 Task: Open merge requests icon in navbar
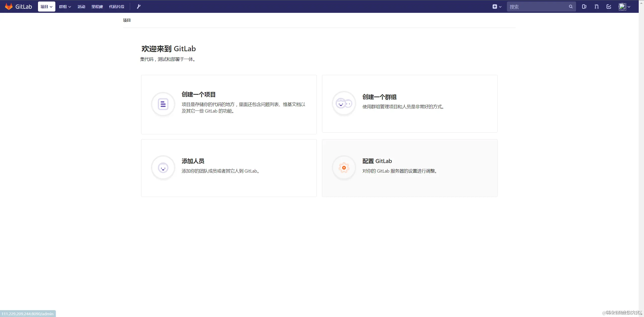[596, 7]
